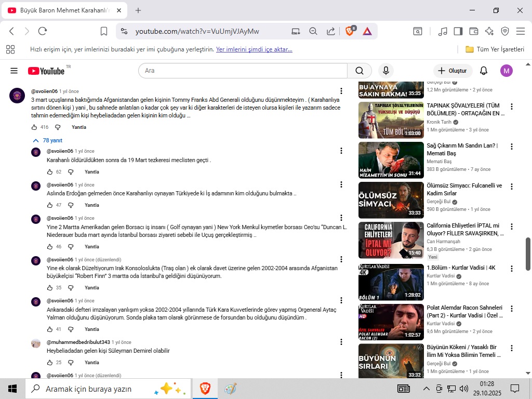Open more options for Tapınak Şövalyeleri video
Image resolution: width=532 pixels, height=399 pixels.
coord(512,107)
